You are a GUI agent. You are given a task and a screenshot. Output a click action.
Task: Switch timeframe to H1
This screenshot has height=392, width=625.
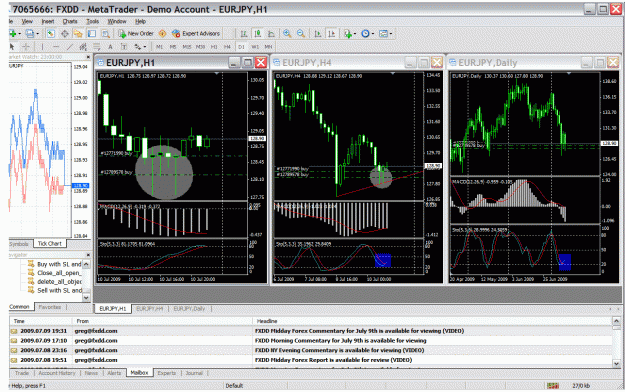pos(214,47)
